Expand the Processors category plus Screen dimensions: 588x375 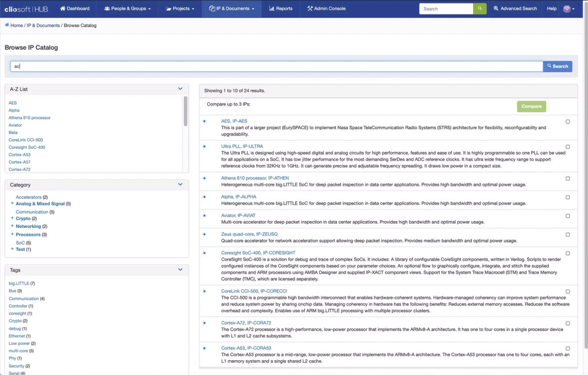[x=12, y=234]
